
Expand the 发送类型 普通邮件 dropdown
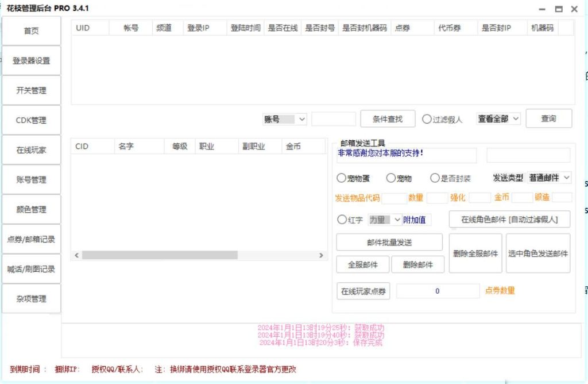point(549,178)
